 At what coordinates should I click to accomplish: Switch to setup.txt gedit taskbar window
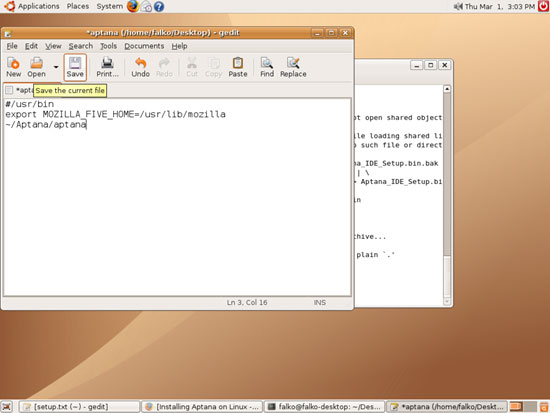79,407
